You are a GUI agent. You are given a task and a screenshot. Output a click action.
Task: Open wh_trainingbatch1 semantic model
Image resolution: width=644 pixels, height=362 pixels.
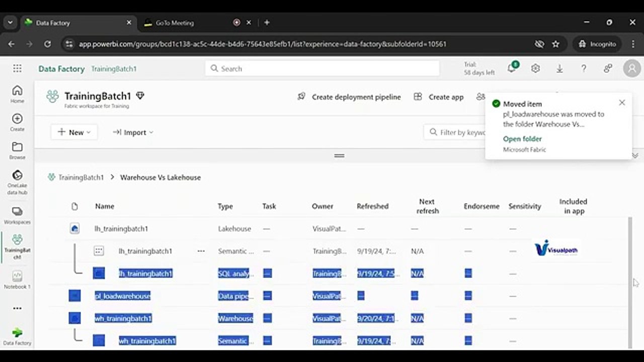click(x=147, y=341)
